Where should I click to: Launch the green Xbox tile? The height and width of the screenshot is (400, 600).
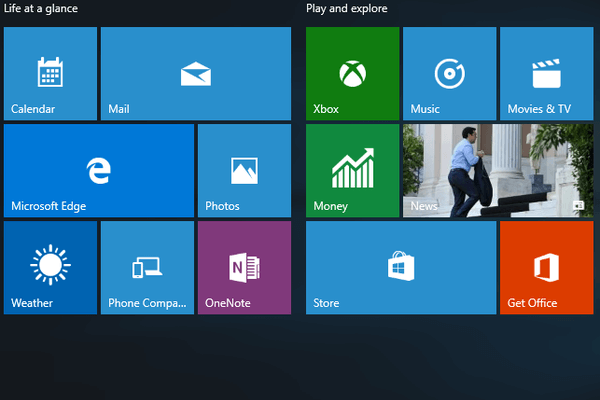click(x=352, y=73)
